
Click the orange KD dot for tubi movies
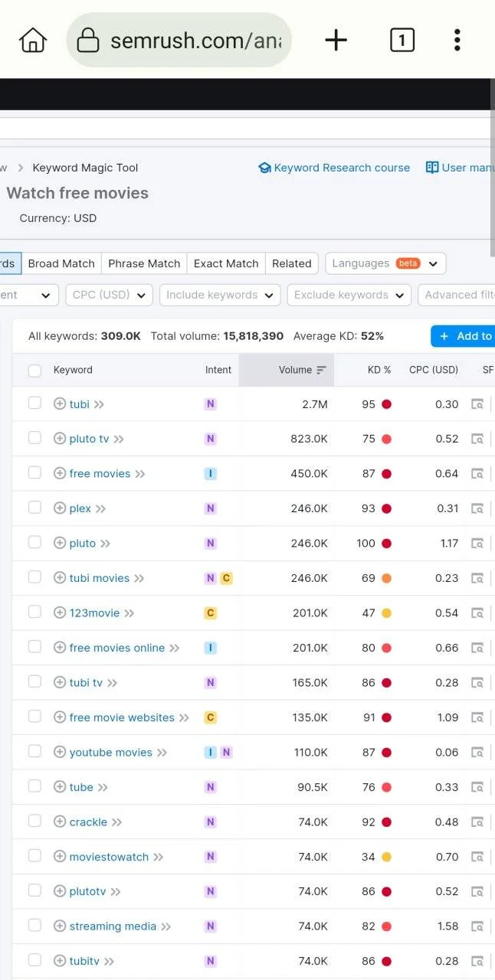point(387,578)
